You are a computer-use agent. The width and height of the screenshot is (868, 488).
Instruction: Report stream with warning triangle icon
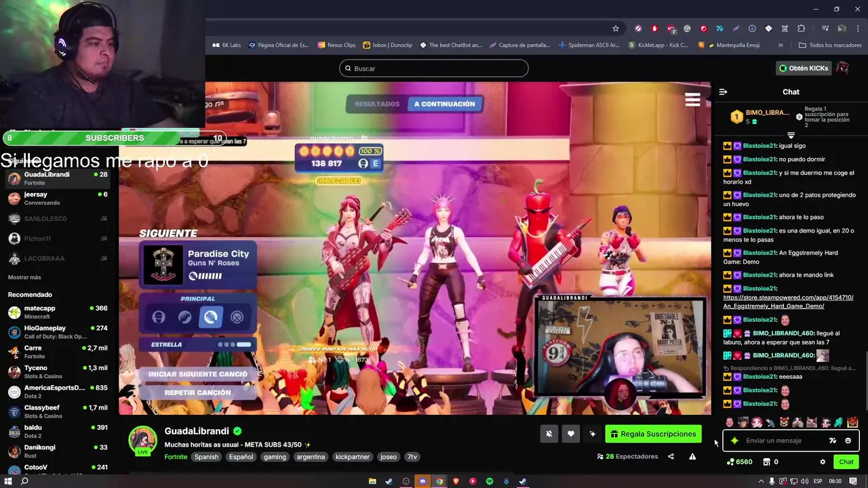(x=692, y=457)
